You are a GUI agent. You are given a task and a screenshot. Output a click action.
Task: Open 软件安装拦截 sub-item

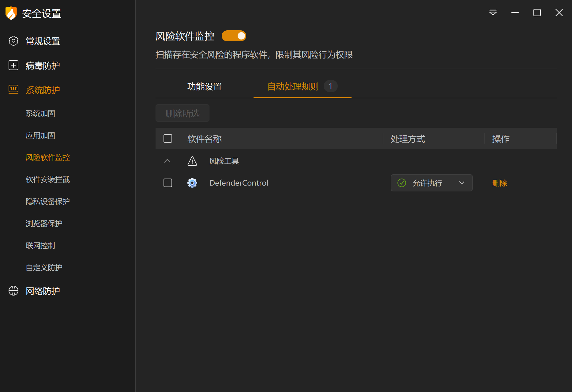point(48,179)
